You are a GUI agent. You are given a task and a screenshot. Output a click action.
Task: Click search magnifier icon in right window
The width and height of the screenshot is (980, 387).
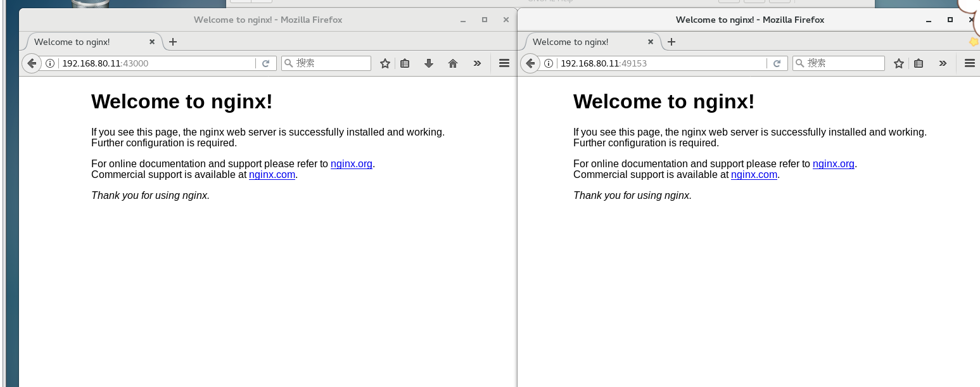[x=800, y=63]
